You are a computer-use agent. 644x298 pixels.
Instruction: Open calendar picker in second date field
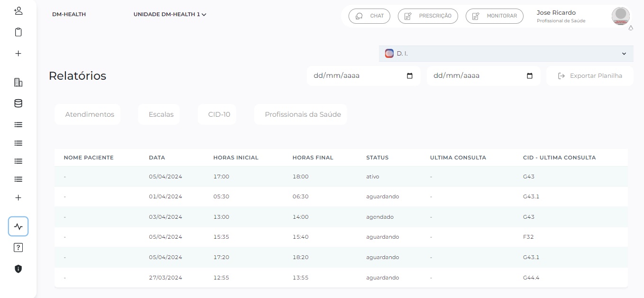pyautogui.click(x=530, y=76)
